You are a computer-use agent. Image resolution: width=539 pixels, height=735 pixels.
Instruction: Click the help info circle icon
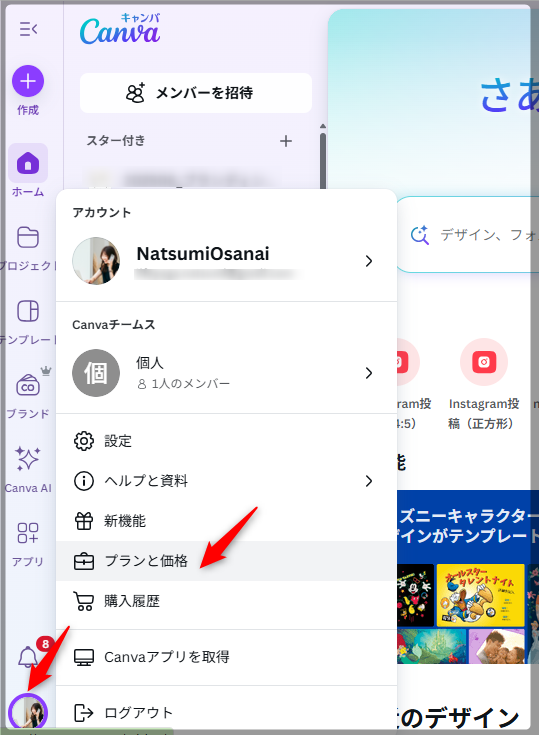tap(84, 481)
